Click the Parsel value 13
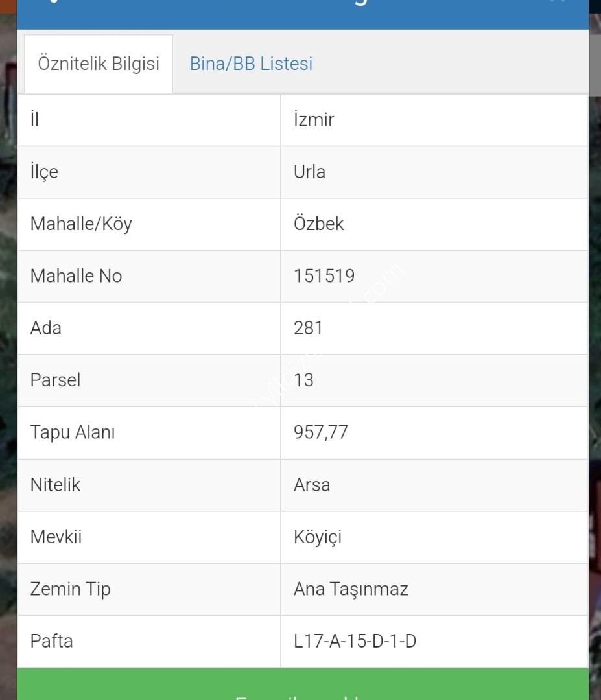 pyautogui.click(x=303, y=380)
